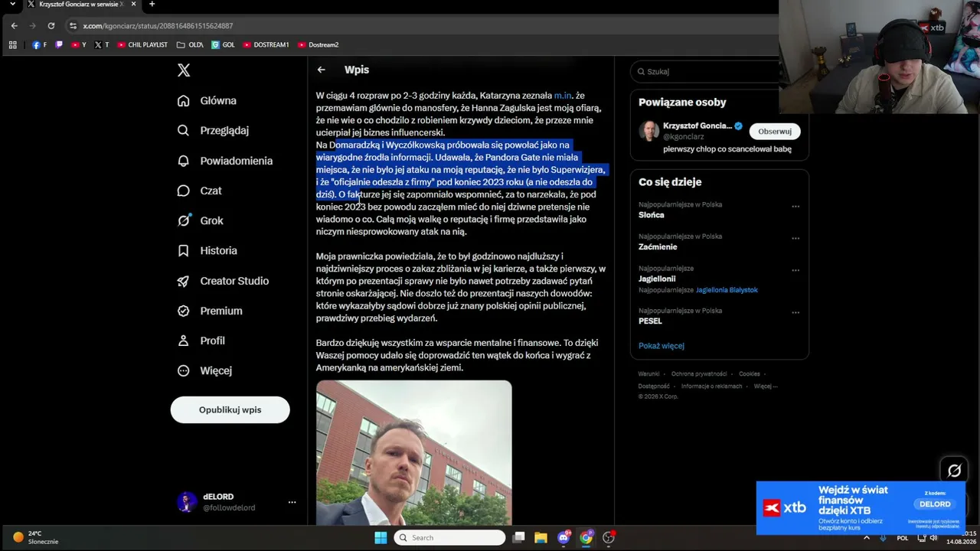Show hidden system tray icons

tap(867, 537)
